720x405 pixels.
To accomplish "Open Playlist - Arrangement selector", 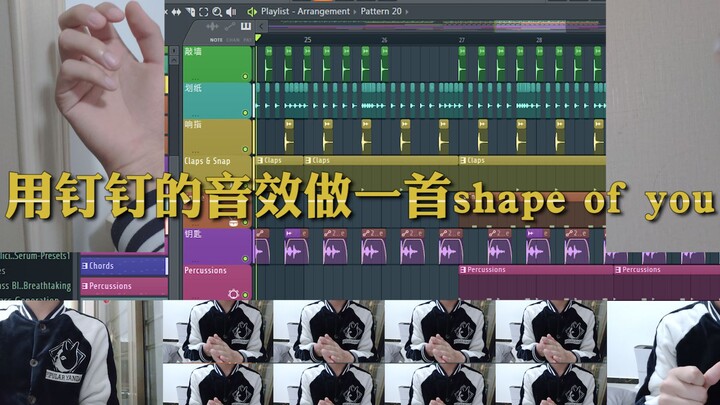I will click(305, 11).
